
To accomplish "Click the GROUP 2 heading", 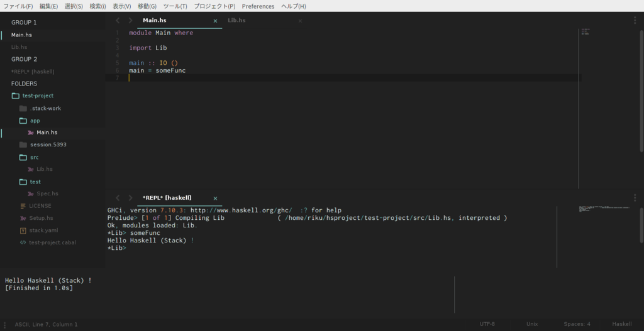I will pos(25,59).
